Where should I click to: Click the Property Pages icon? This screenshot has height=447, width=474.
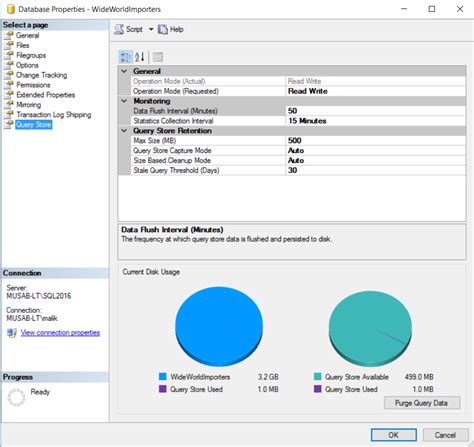(x=158, y=57)
